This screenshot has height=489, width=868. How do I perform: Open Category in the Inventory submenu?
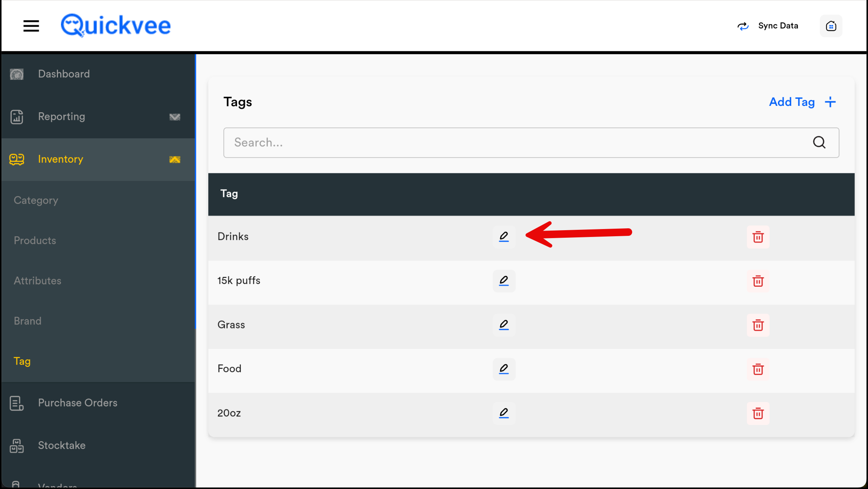tap(36, 200)
